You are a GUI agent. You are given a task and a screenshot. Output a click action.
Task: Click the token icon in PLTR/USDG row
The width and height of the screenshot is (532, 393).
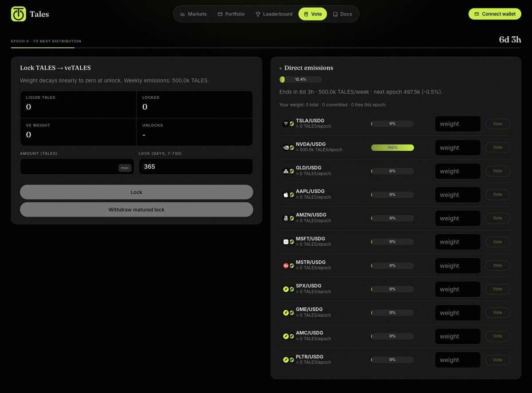tap(286, 360)
